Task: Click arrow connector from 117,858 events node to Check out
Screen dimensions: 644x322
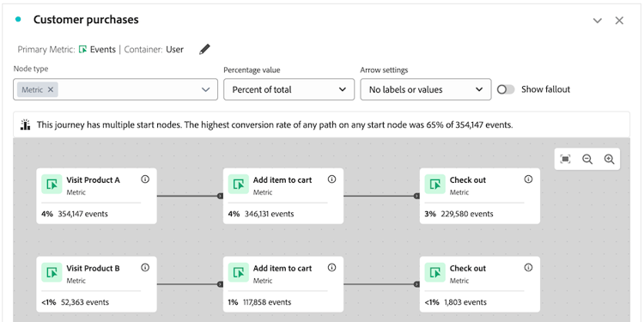Action: click(x=381, y=284)
